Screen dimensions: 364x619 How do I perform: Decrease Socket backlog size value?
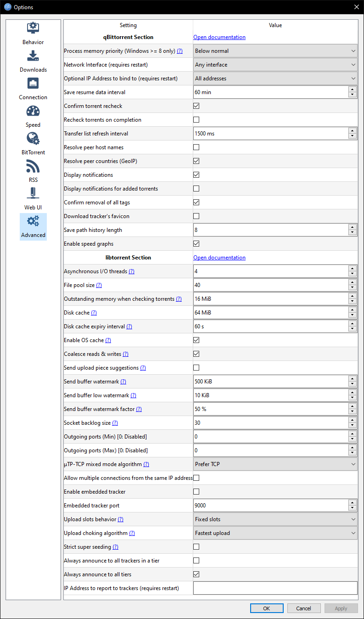(x=353, y=426)
